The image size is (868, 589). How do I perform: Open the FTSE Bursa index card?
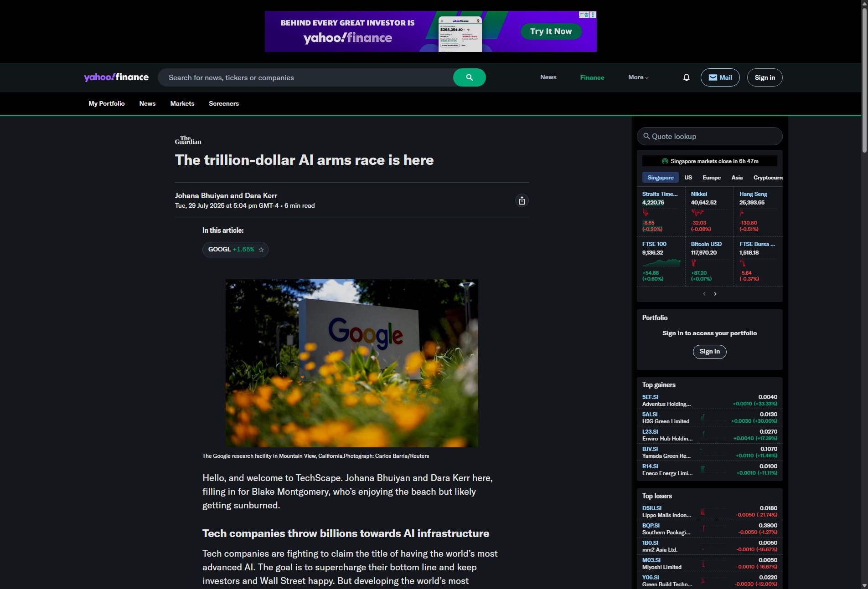coord(758,261)
